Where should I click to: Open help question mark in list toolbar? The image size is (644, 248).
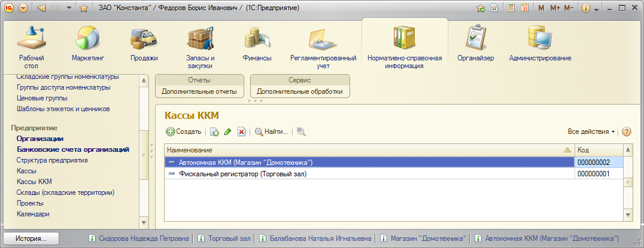(626, 131)
